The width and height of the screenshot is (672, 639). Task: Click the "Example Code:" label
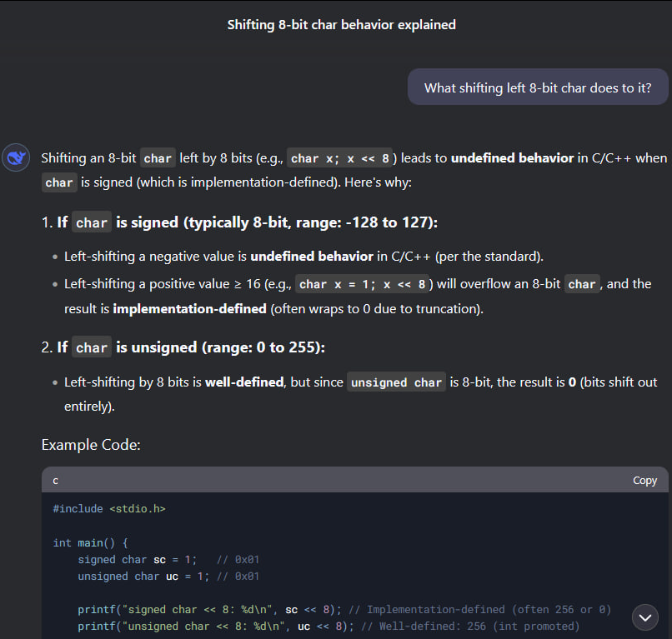coord(91,445)
